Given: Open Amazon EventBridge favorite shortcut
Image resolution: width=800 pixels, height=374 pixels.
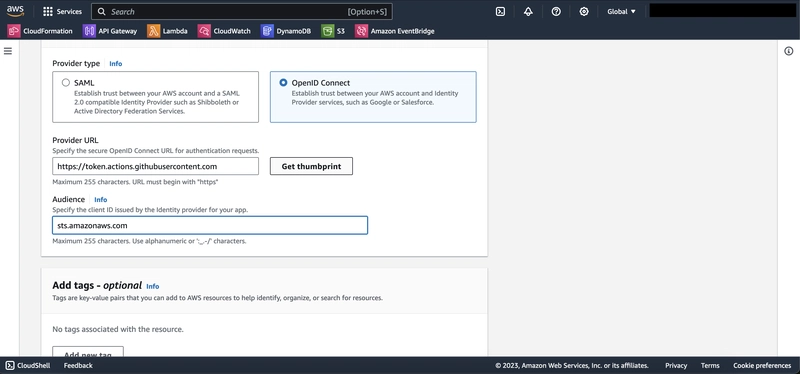Looking at the screenshot, I should [x=395, y=31].
